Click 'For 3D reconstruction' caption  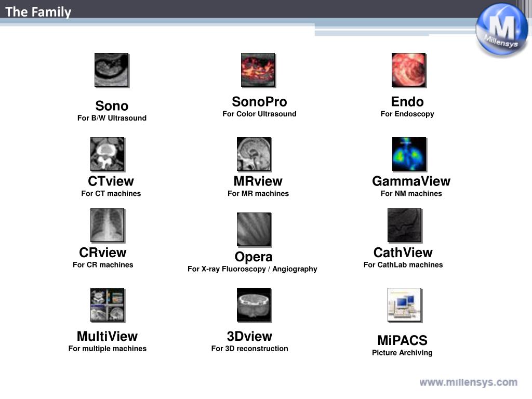250,349
